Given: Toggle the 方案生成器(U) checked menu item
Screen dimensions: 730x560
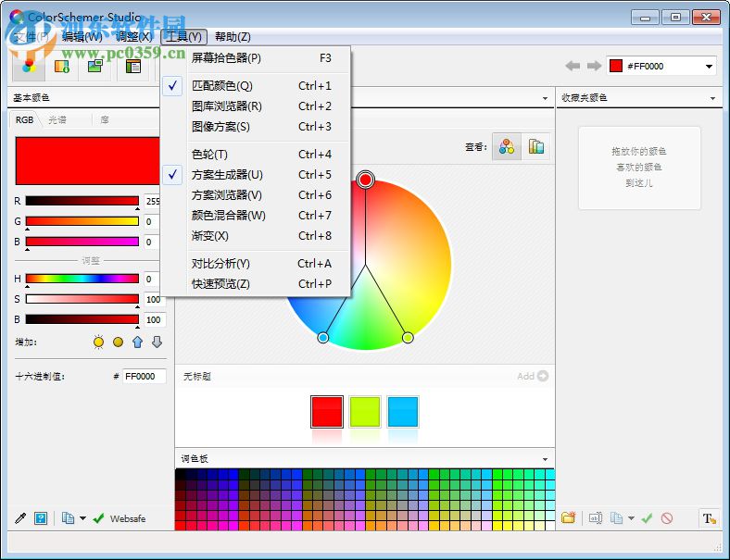Looking at the screenshot, I should 255,174.
